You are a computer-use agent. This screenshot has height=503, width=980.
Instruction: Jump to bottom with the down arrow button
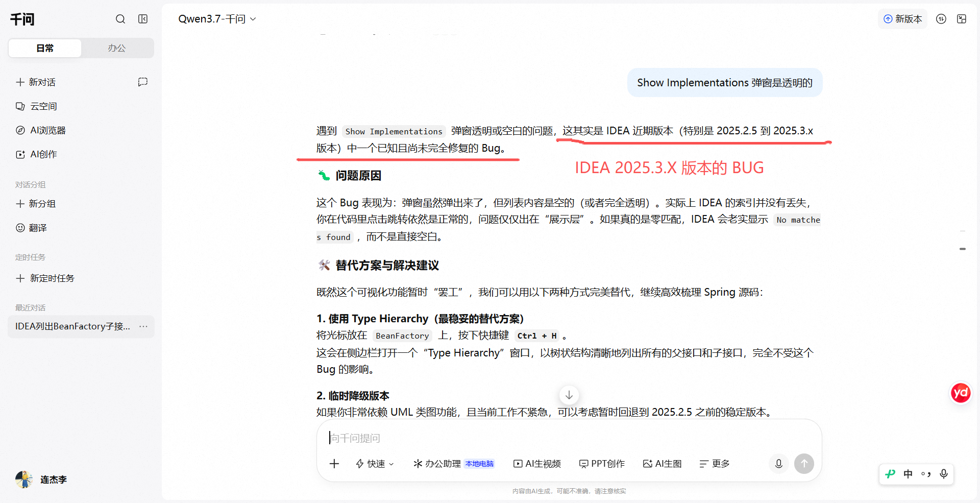[569, 395]
